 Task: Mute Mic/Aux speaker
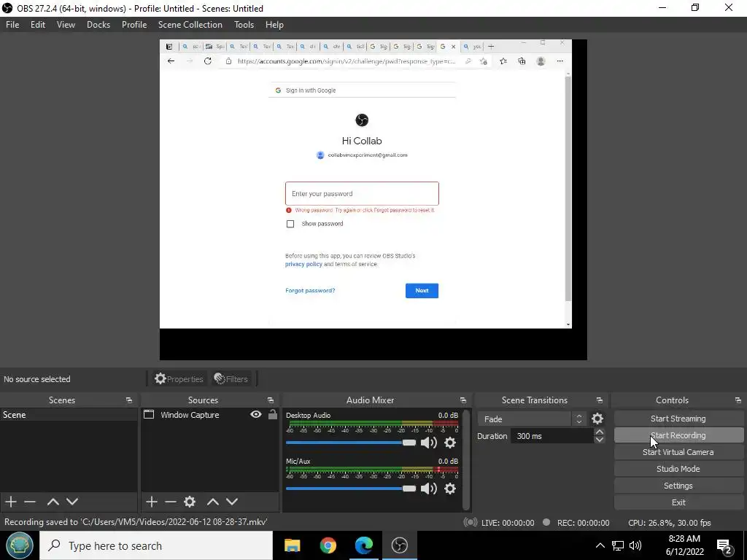(428, 489)
